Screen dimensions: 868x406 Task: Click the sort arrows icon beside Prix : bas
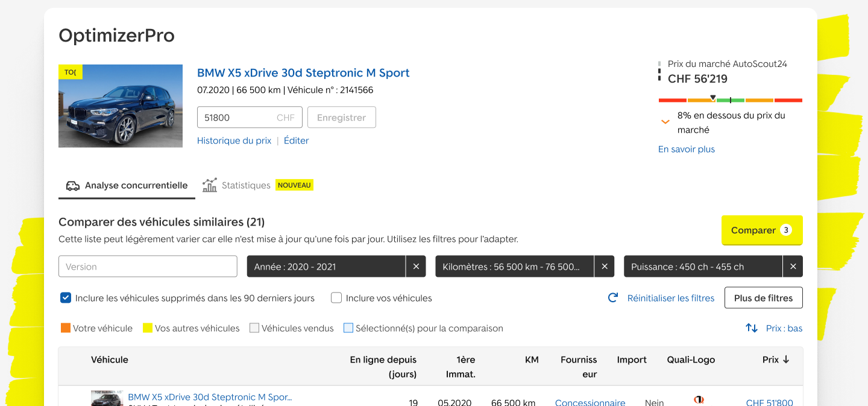pyautogui.click(x=752, y=328)
